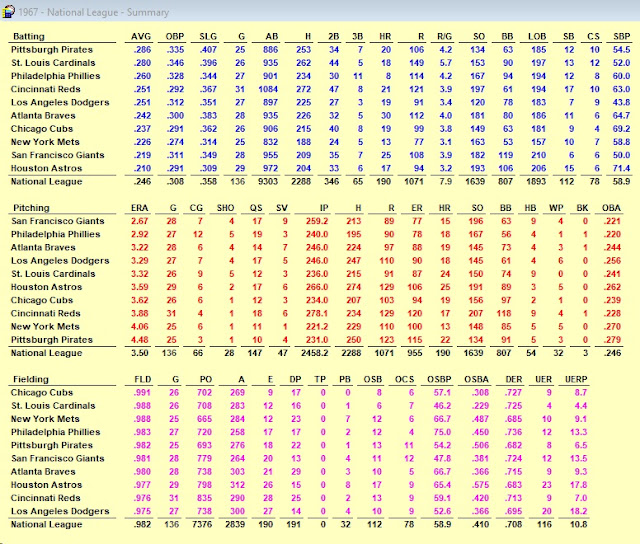
Task: Click the SV column header
Action: [282, 208]
